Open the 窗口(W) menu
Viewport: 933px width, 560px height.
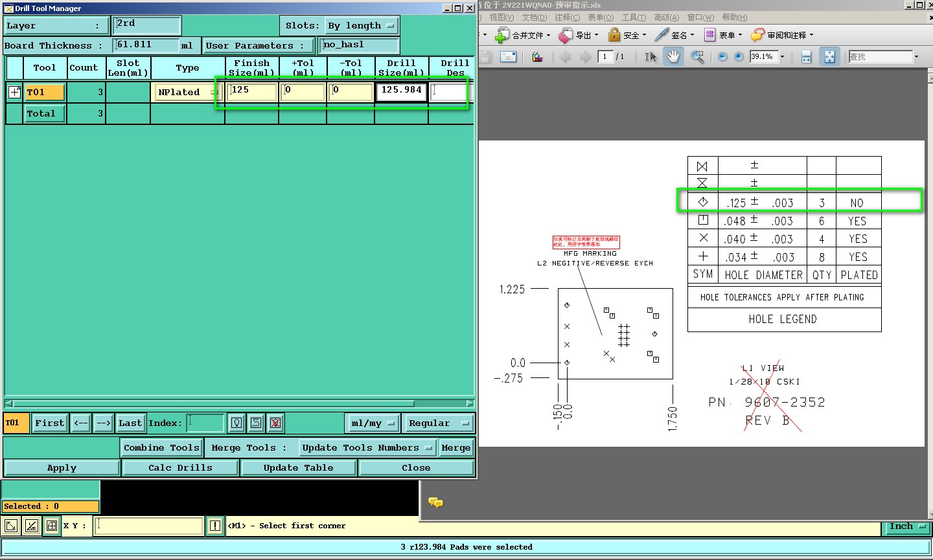(700, 17)
